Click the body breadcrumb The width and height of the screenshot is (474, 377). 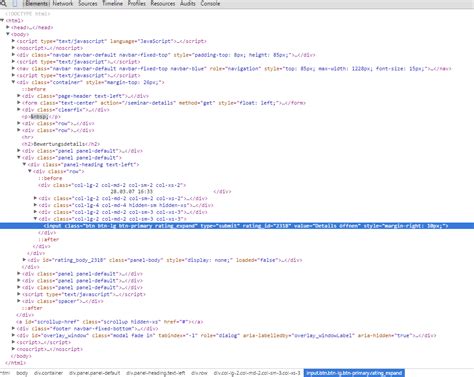click(x=22, y=373)
